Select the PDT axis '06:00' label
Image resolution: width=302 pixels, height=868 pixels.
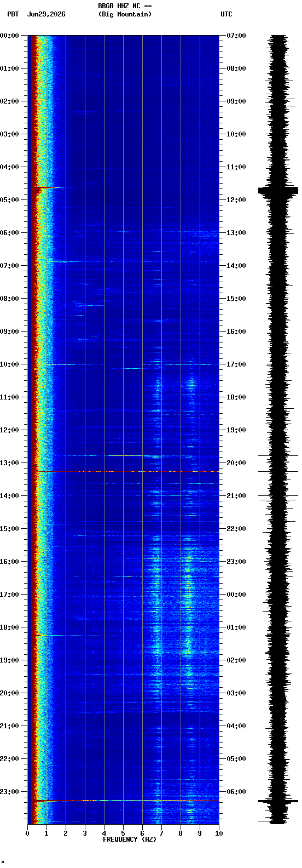[x=9, y=233]
